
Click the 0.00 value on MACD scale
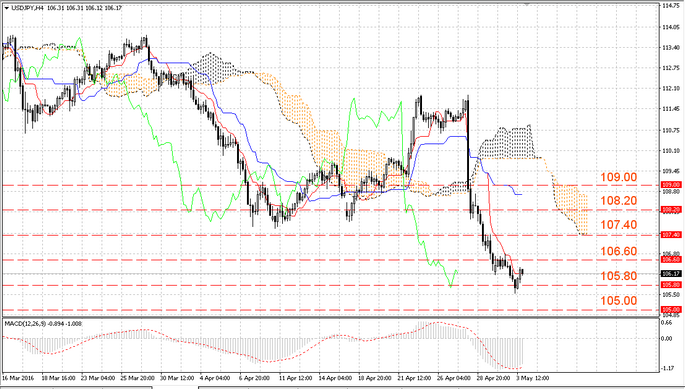click(x=667, y=338)
